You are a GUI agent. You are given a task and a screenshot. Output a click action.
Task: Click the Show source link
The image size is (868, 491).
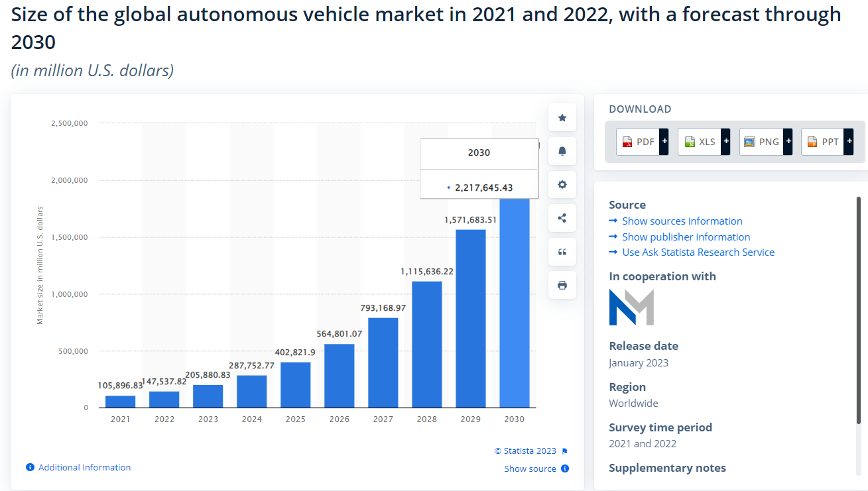tap(530, 468)
